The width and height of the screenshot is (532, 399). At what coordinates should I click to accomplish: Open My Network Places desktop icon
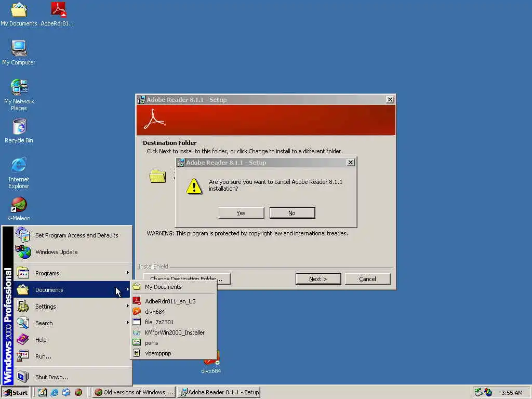pos(19,96)
